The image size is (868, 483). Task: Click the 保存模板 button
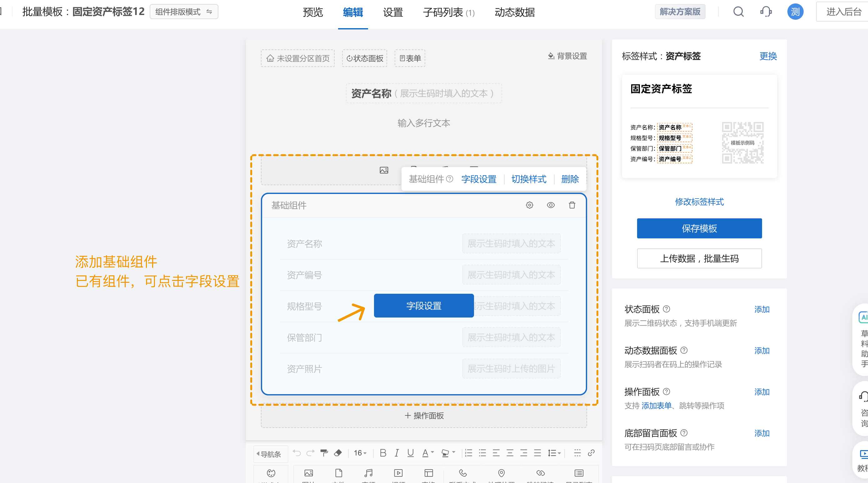pos(699,228)
